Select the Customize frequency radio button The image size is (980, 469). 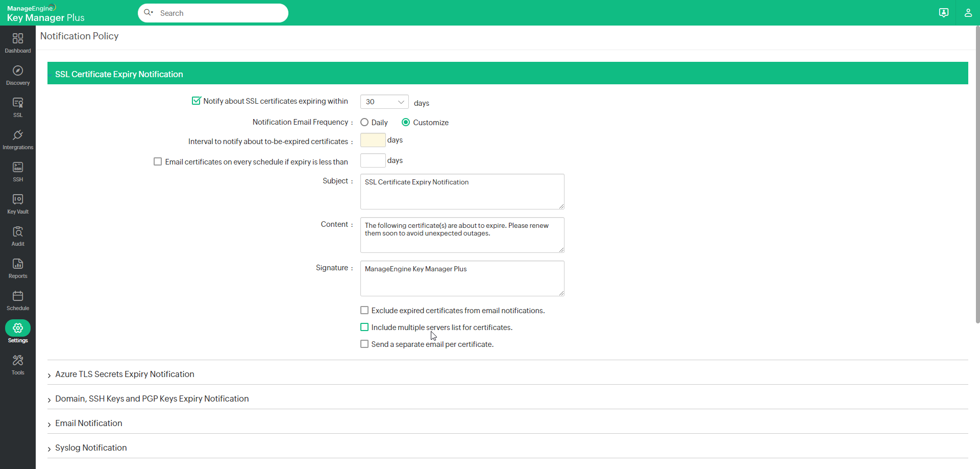click(406, 122)
